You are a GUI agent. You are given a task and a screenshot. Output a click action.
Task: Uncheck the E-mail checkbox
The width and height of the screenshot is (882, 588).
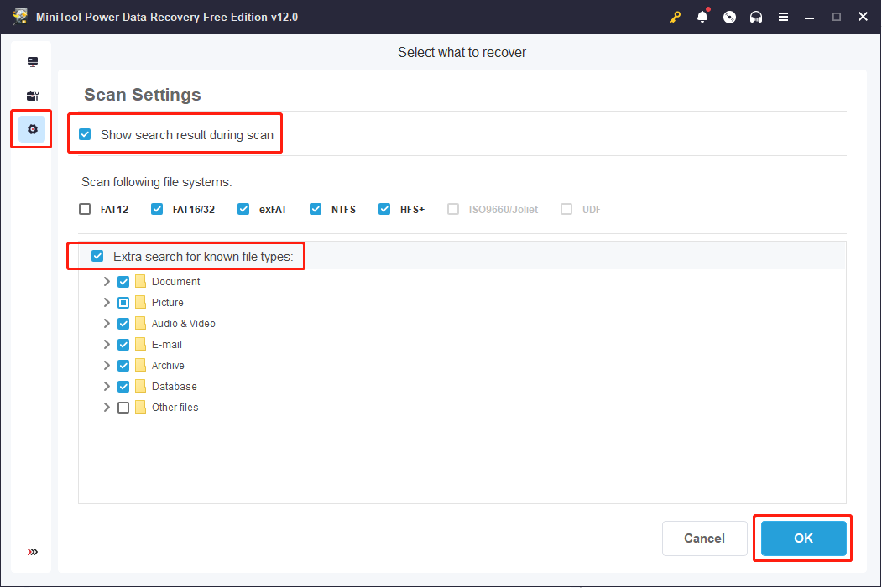point(123,345)
